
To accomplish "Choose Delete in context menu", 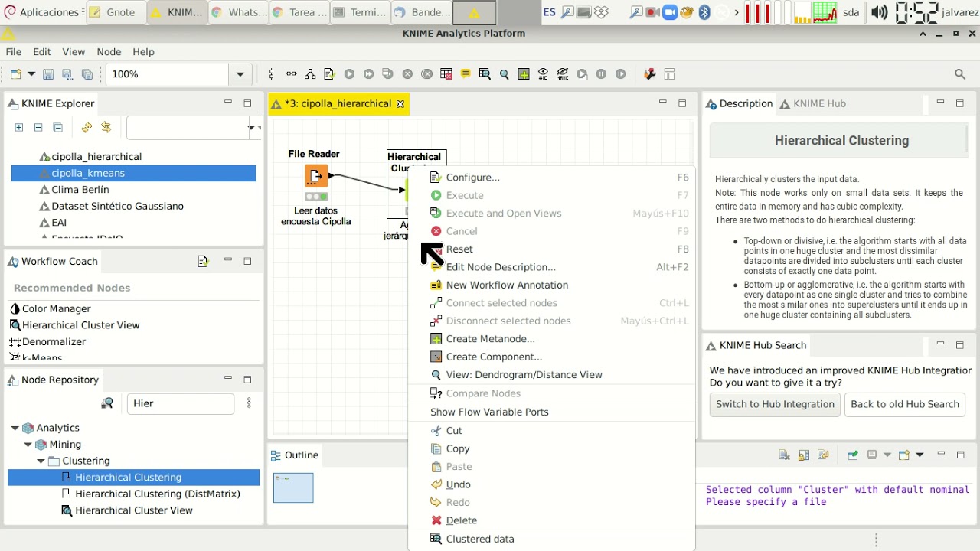I will tap(551, 520).
